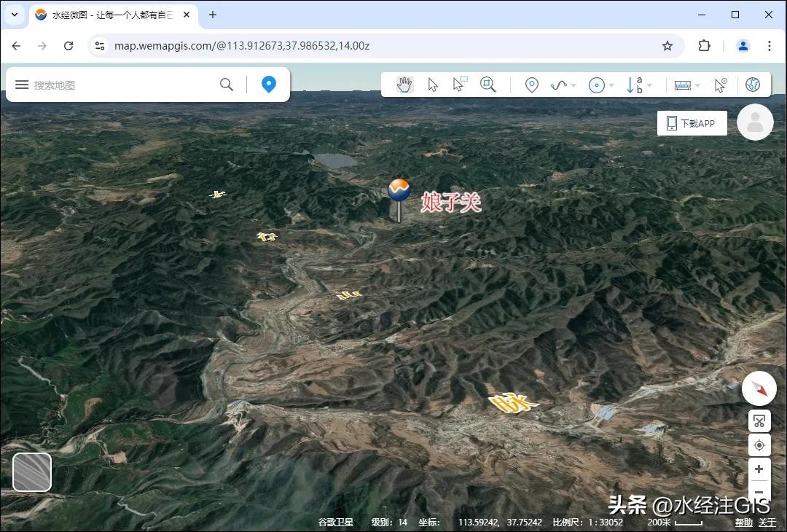Screen dimensions: 787x532
Task: Select the hand pan tool
Action: (x=404, y=85)
